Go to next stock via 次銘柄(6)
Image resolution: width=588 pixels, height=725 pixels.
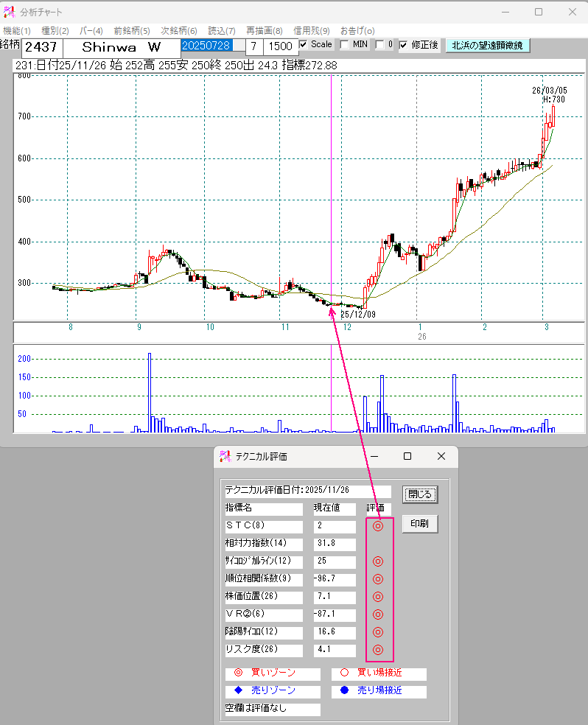(179, 31)
